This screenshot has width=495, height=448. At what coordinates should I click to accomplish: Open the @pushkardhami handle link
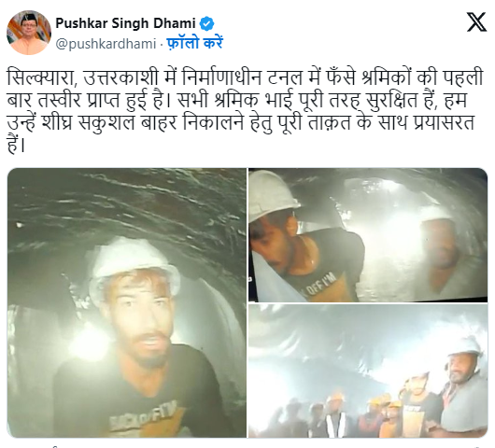point(106,44)
